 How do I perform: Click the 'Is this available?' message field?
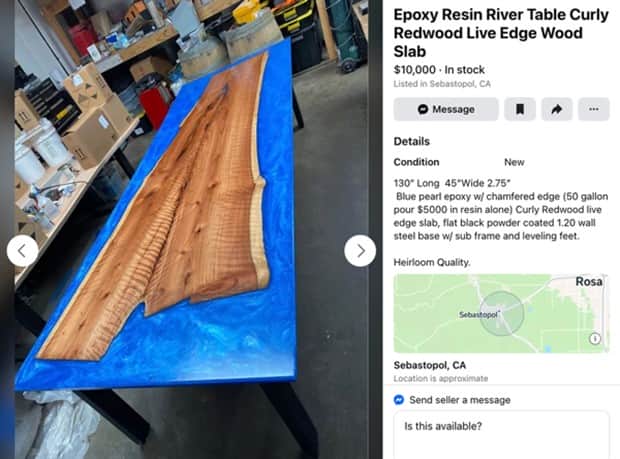tap(501, 435)
